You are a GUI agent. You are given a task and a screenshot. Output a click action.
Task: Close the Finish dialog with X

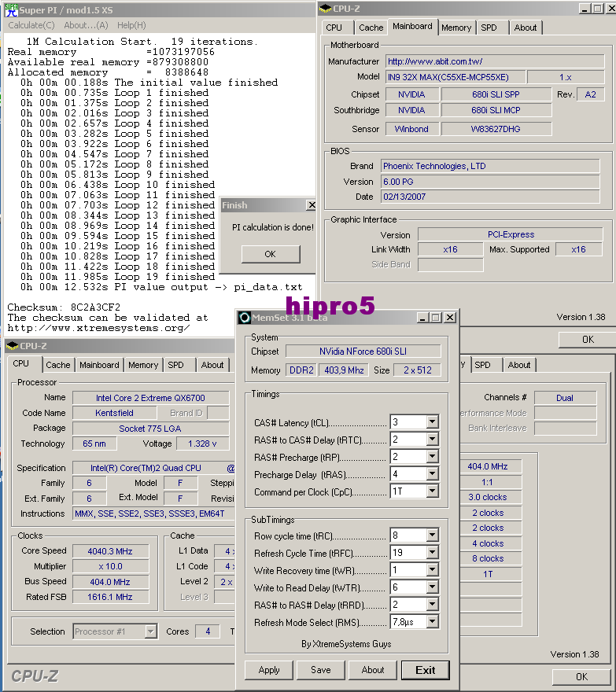312,204
